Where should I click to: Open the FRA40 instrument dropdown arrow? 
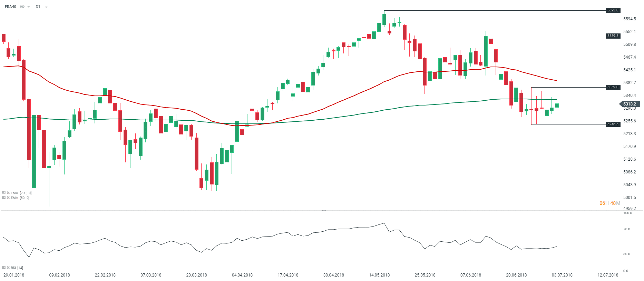click(29, 7)
